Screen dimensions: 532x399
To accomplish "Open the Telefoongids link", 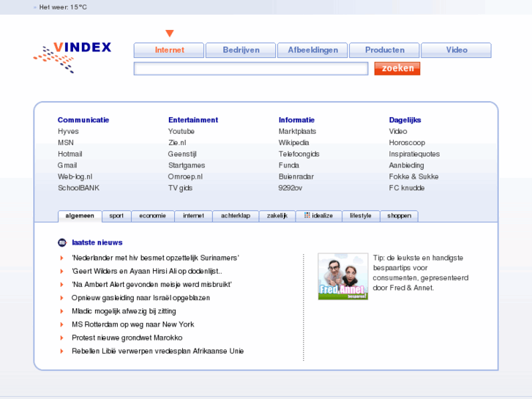I will tap(299, 154).
